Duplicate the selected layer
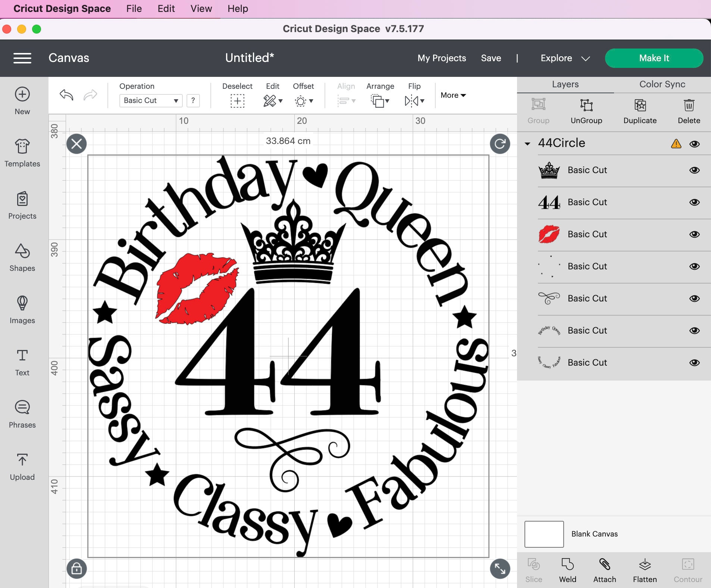 click(640, 111)
